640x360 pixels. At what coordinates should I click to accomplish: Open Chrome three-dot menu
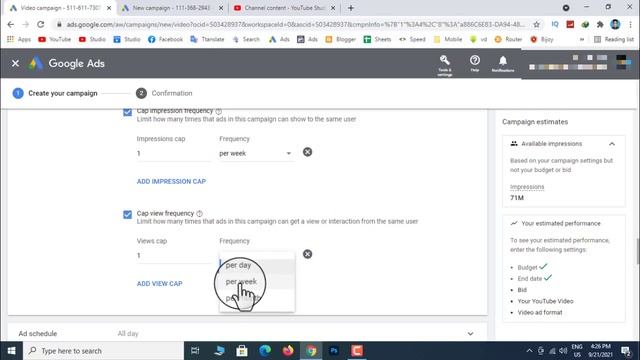click(x=631, y=24)
